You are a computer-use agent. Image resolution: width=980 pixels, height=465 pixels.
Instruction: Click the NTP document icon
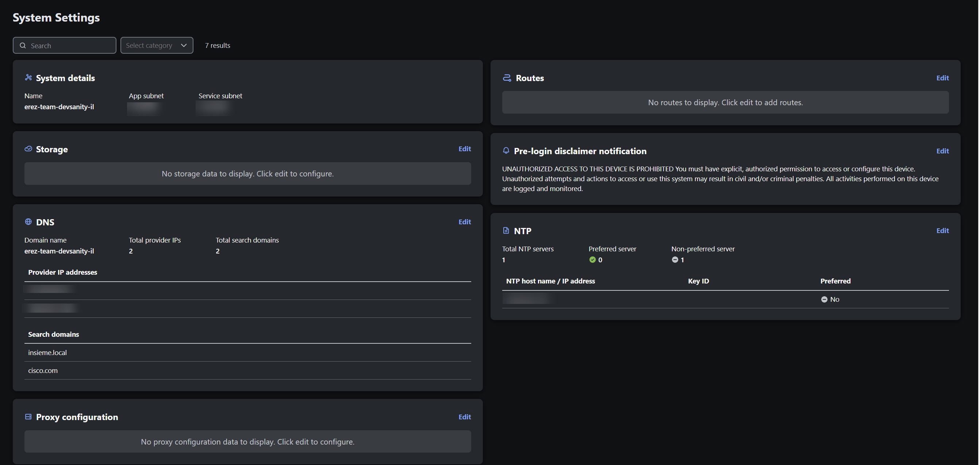[x=506, y=230]
